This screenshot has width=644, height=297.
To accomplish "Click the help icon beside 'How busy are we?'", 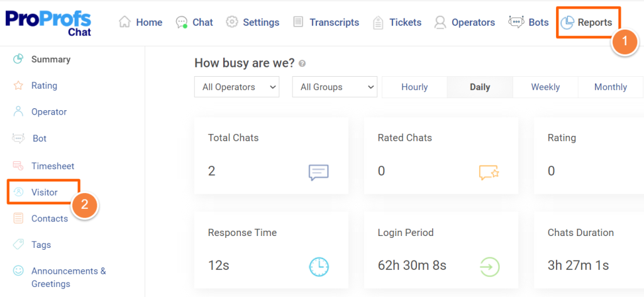I will coord(303,64).
